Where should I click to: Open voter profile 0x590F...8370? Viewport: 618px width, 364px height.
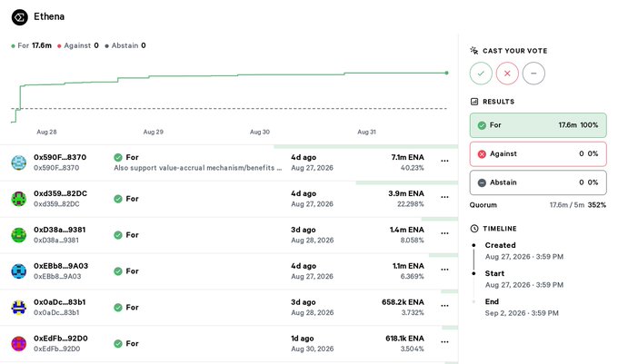[x=60, y=157]
